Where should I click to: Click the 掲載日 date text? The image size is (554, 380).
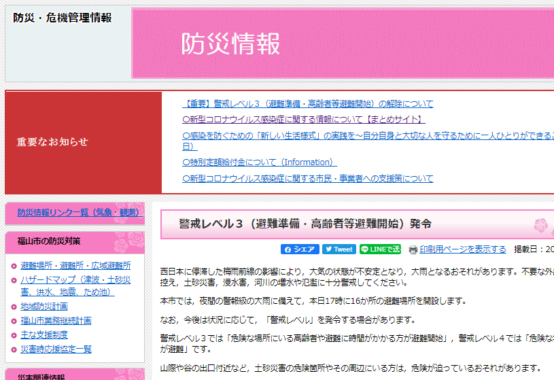(534, 249)
